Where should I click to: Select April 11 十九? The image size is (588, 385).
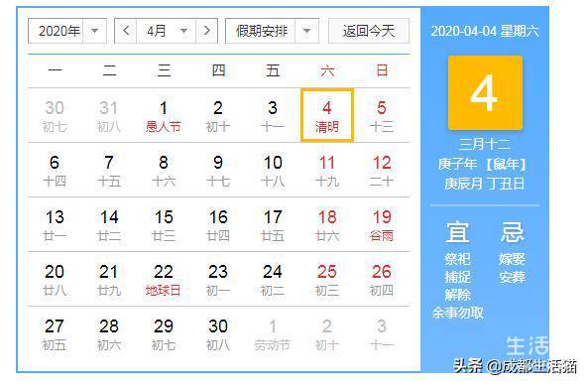(327, 170)
